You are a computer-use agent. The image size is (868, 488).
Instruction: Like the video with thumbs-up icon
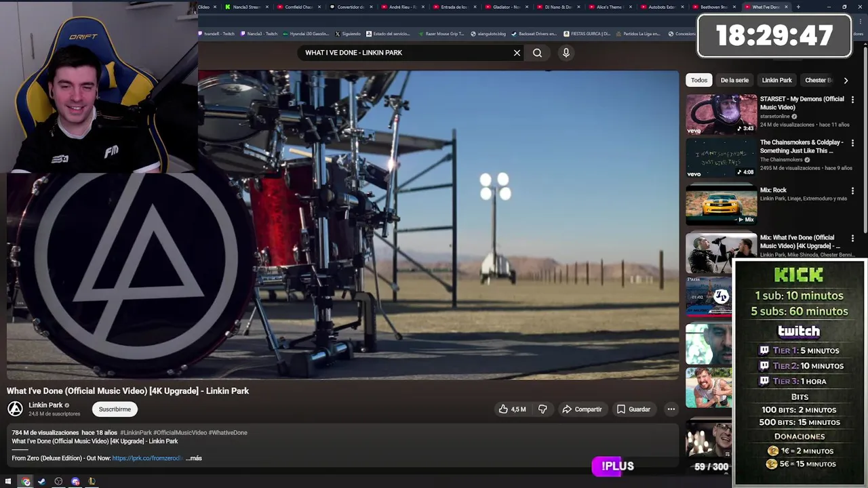[x=512, y=409]
